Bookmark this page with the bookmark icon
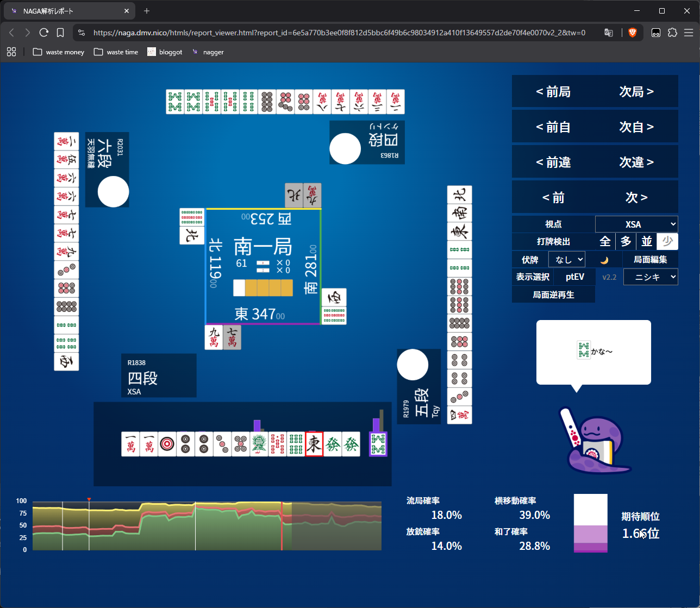Screen dimensions: 700x608 click(60, 33)
